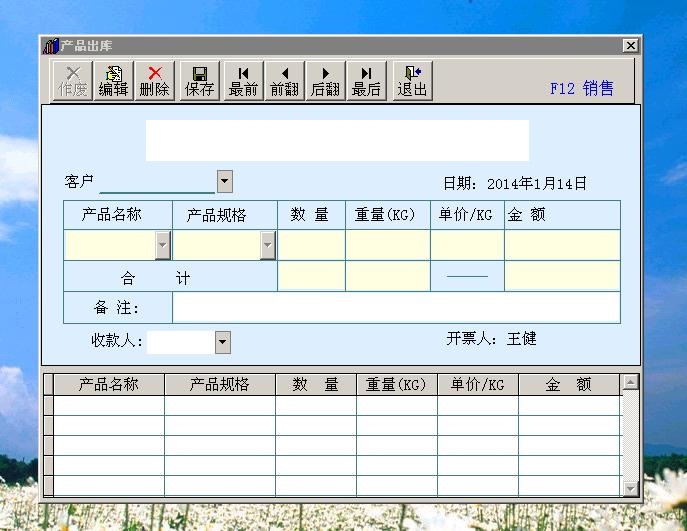Click the 合计 total quantity cell
The height and width of the screenshot is (531, 687).
pyautogui.click(x=312, y=276)
